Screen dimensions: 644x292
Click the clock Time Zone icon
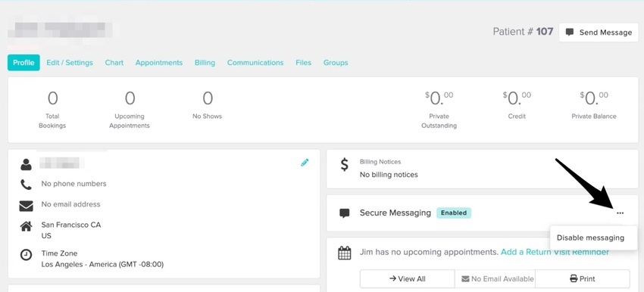click(26, 255)
